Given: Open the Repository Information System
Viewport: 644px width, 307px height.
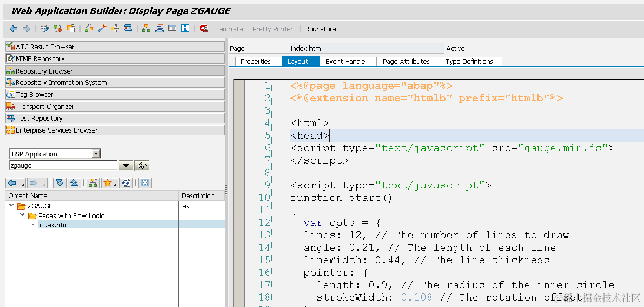Looking at the screenshot, I should [x=115, y=82].
